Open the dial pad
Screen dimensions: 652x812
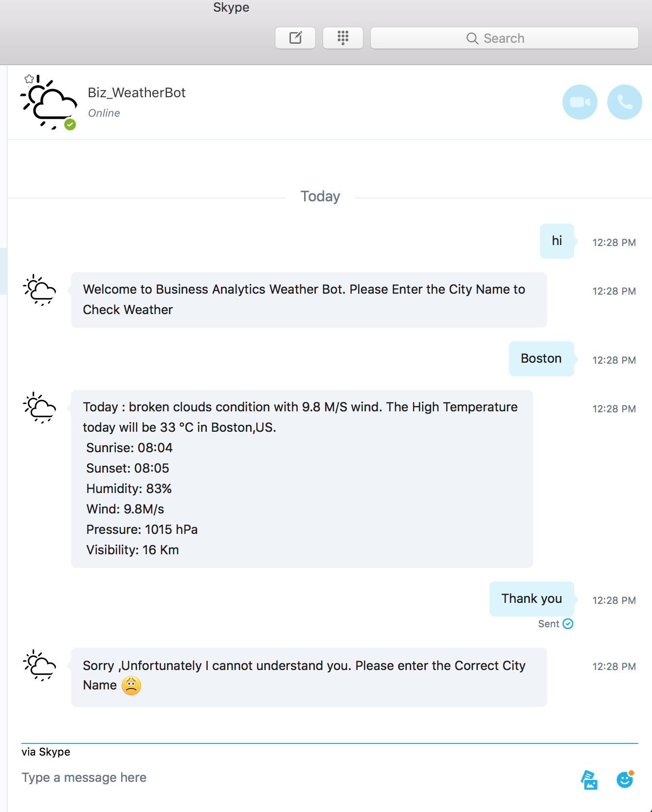click(343, 37)
